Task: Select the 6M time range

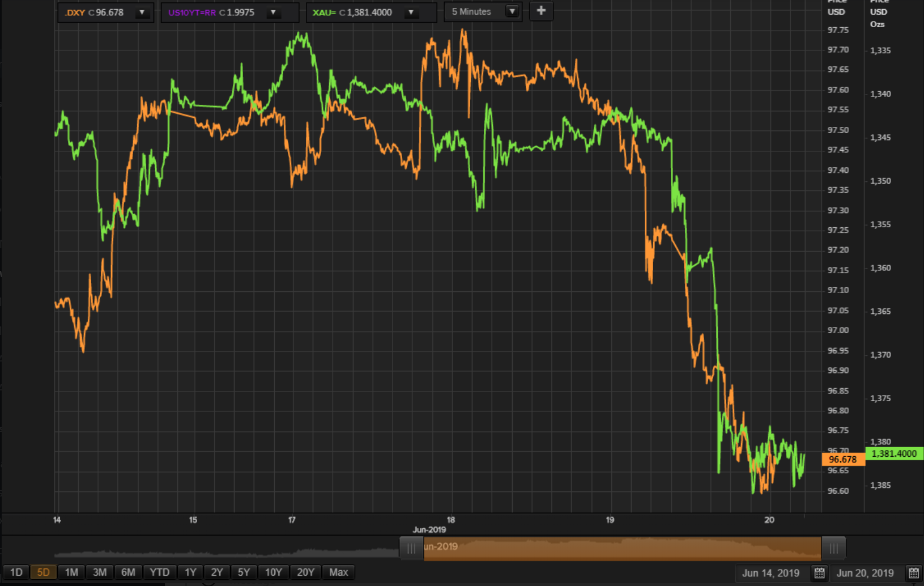Action: (x=128, y=572)
